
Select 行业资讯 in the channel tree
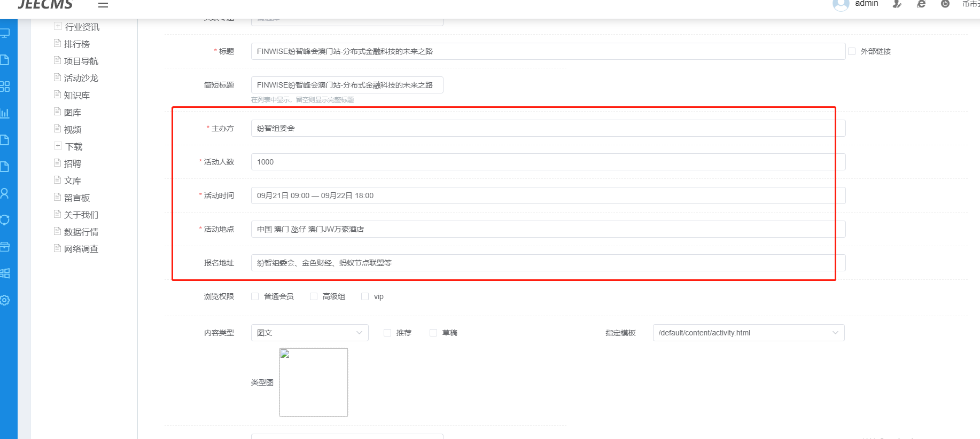pos(82,27)
